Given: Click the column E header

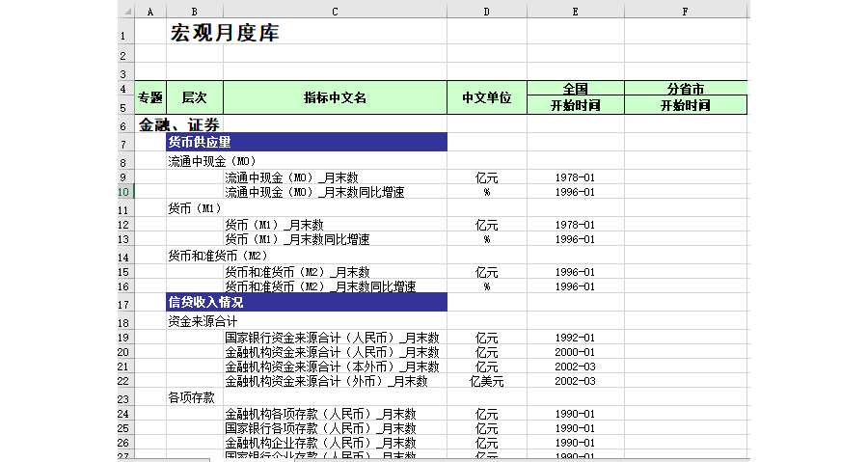Looking at the screenshot, I should (x=575, y=12).
